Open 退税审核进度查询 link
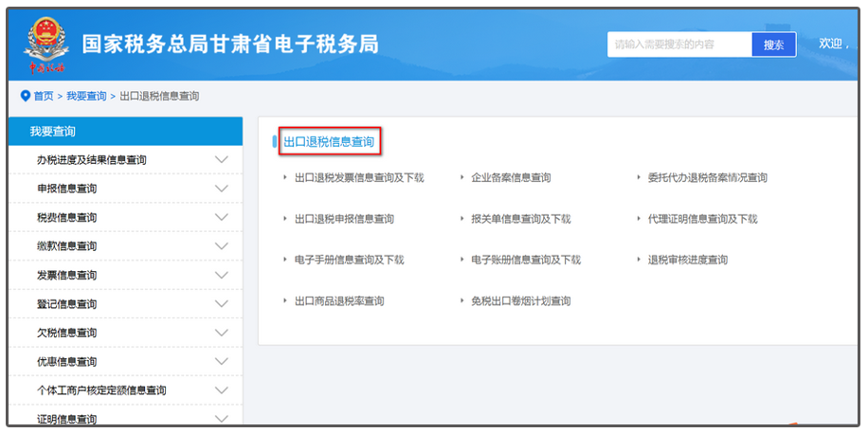Image resolution: width=868 pixels, height=433 pixels. (x=688, y=260)
